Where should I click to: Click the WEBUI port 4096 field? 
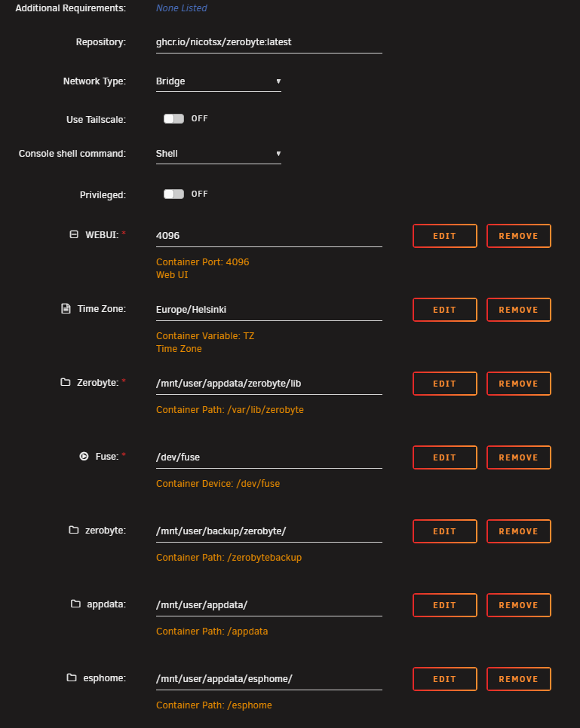pyautogui.click(x=269, y=236)
